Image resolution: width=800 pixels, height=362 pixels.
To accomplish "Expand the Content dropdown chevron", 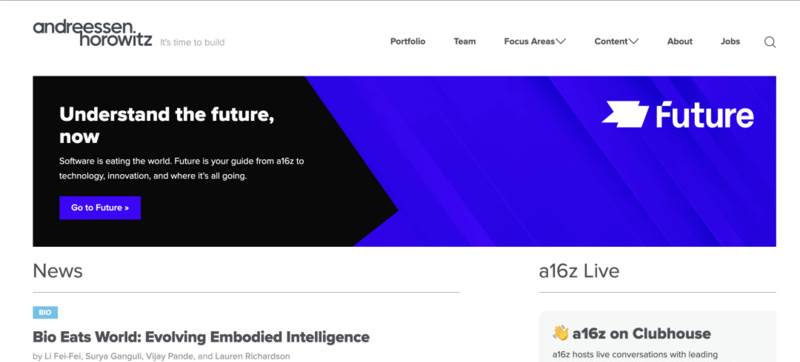I will 634,42.
